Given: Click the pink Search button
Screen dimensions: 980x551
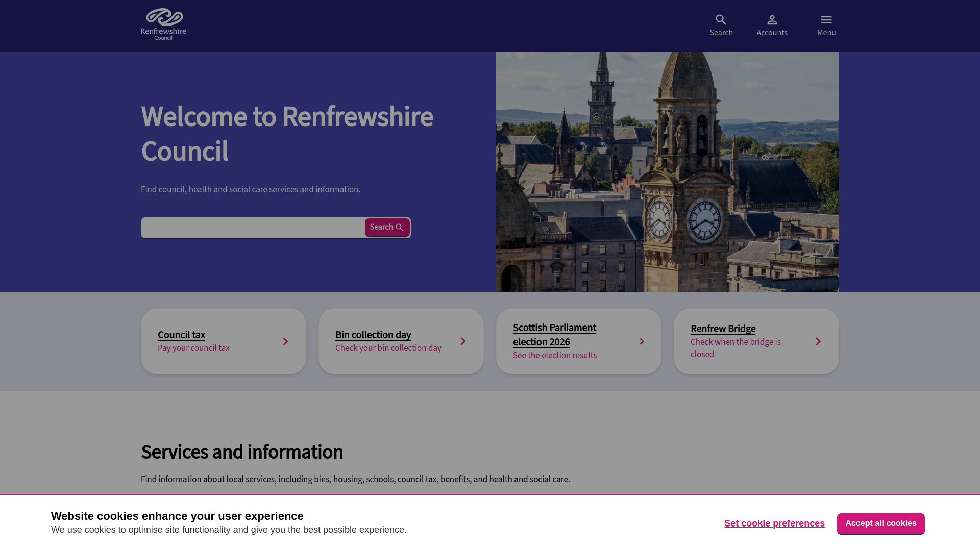Looking at the screenshot, I should click(387, 227).
